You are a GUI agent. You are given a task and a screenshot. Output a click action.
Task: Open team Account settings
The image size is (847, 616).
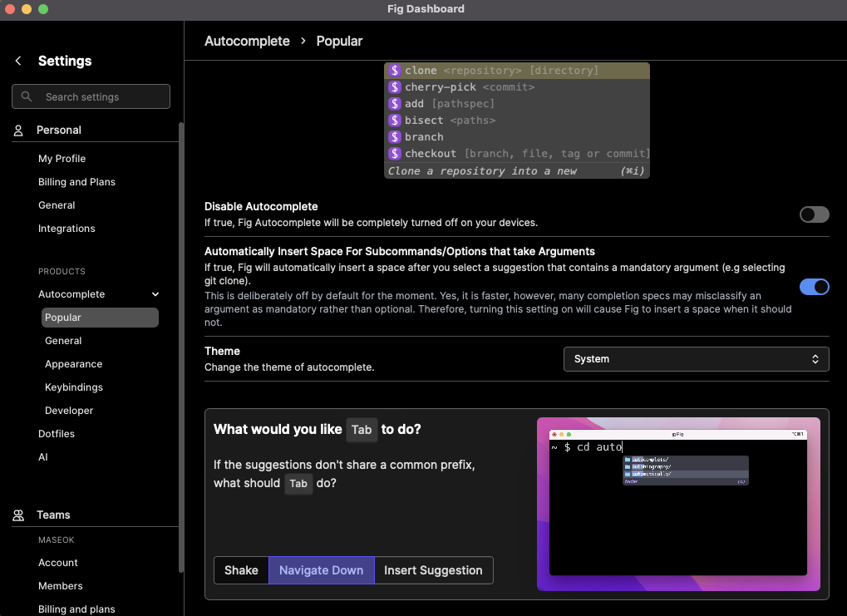[58, 563]
